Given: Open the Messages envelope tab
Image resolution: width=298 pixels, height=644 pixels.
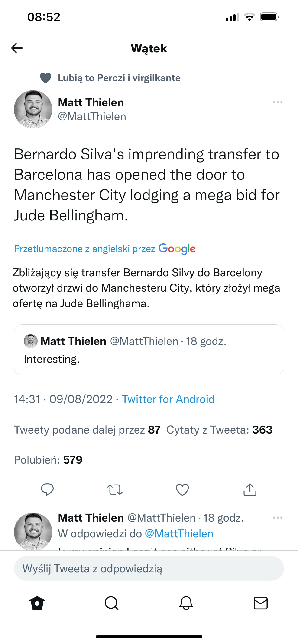Looking at the screenshot, I should pos(260,603).
